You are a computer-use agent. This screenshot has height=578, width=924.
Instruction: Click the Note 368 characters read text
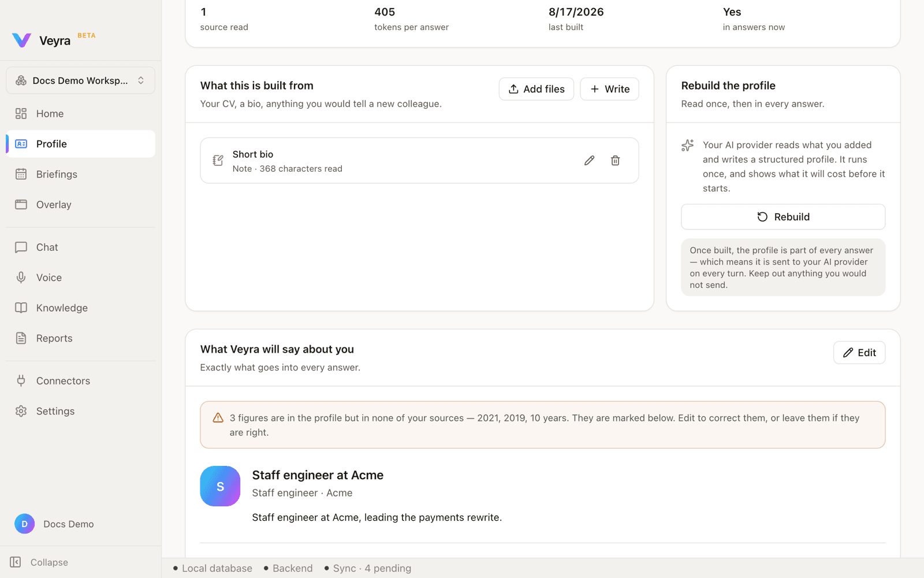pyautogui.click(x=288, y=169)
